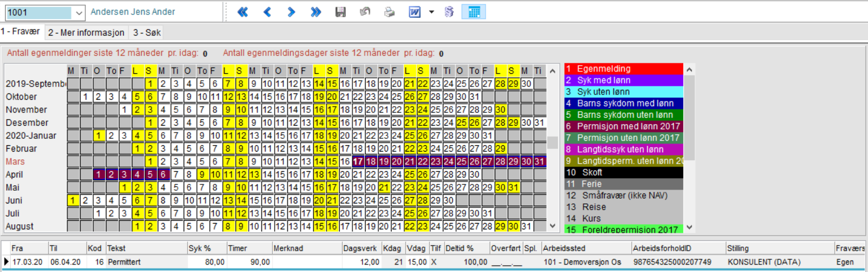Click day 6 in April row
868x272 pixels.
(164, 174)
